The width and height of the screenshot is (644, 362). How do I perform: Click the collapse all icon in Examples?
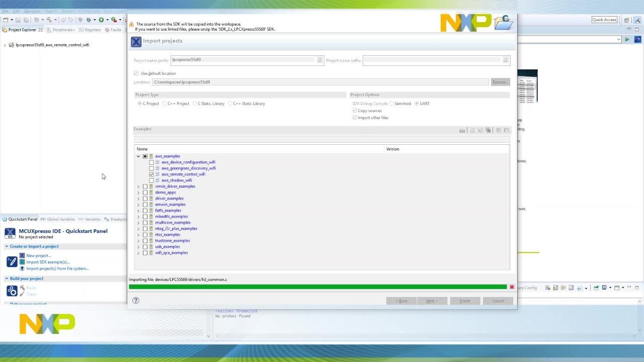click(507, 130)
